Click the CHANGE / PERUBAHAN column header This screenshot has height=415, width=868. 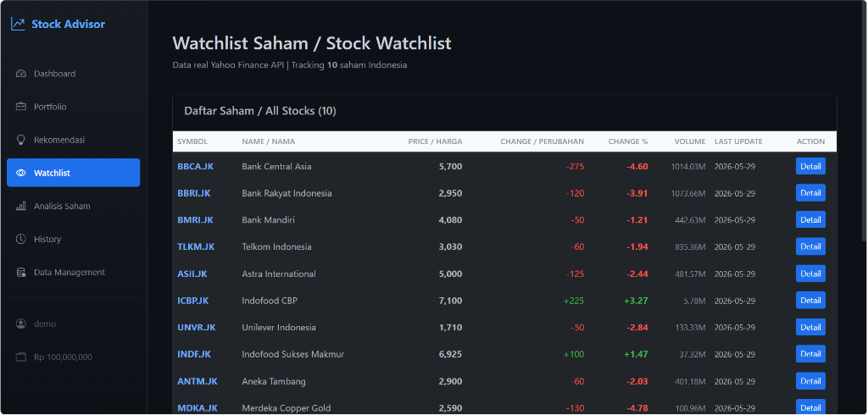tap(542, 141)
